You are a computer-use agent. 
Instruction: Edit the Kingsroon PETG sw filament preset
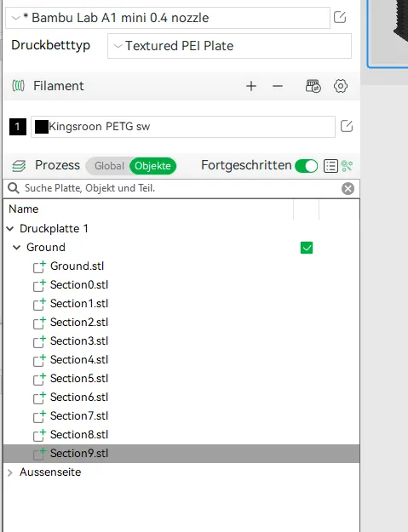click(x=347, y=126)
